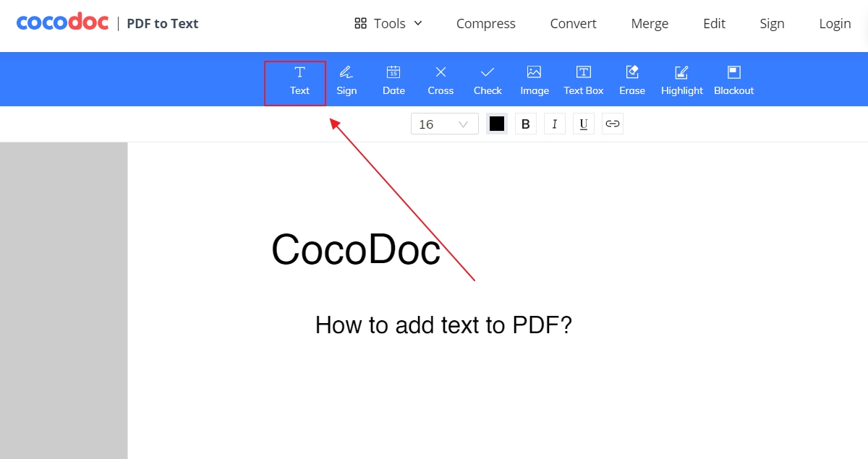
Task: Click the CocoDoc heading in document
Action: 356,250
